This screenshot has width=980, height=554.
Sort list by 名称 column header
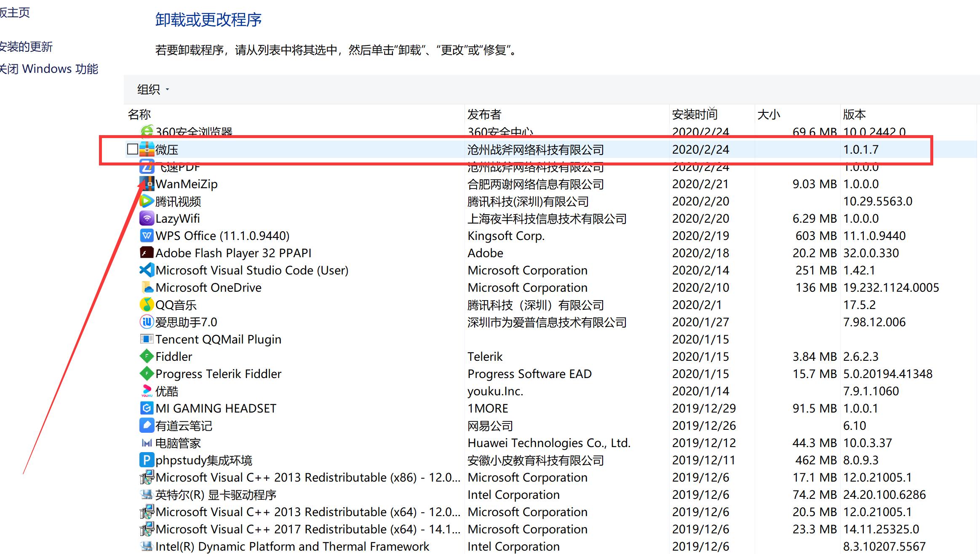[x=139, y=115]
